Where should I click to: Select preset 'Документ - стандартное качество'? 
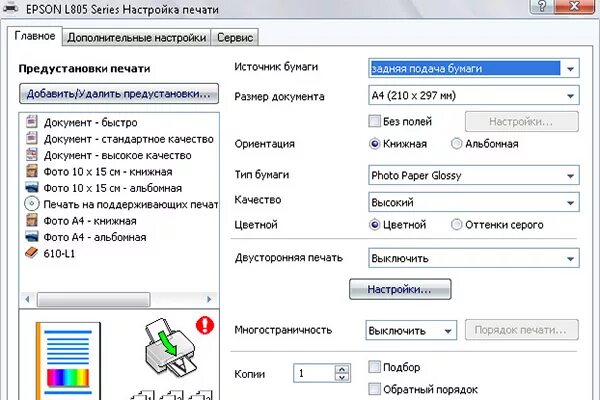[x=128, y=139]
